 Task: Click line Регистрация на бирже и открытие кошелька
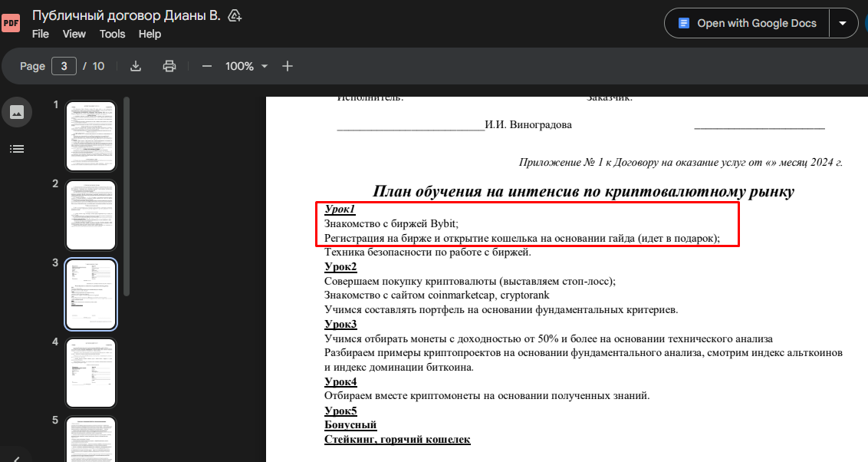click(x=522, y=238)
